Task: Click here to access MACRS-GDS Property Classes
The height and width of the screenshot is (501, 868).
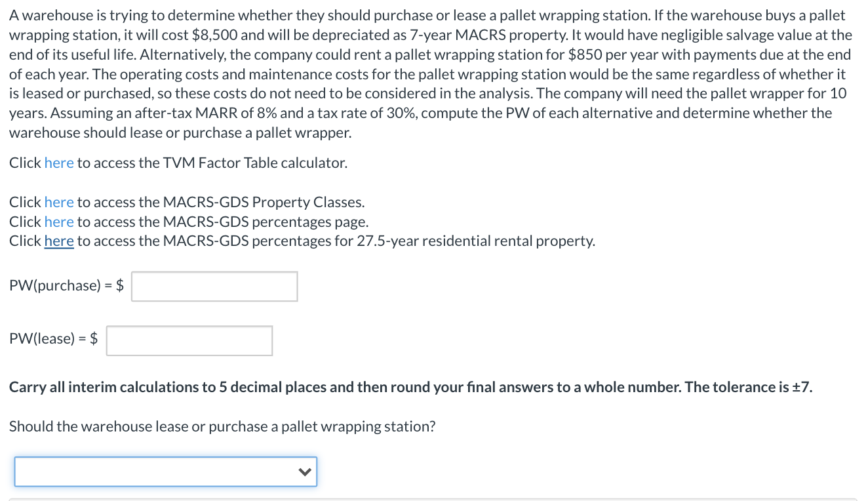Action: (x=59, y=202)
